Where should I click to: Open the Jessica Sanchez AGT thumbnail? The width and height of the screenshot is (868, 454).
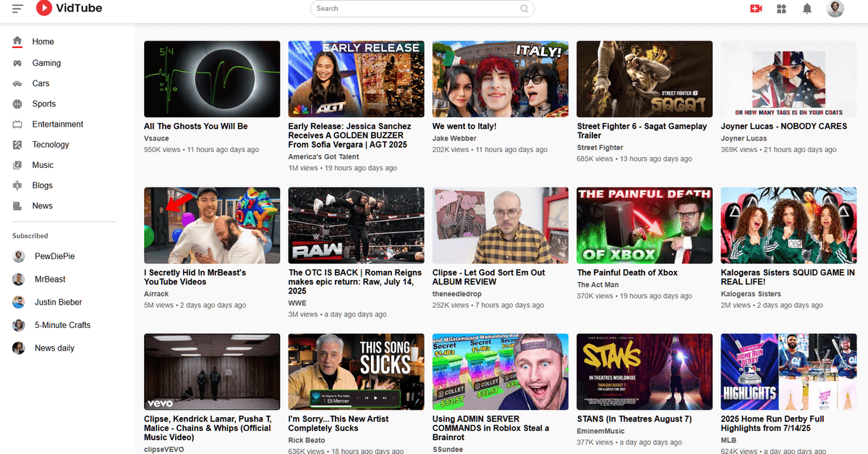pos(356,79)
